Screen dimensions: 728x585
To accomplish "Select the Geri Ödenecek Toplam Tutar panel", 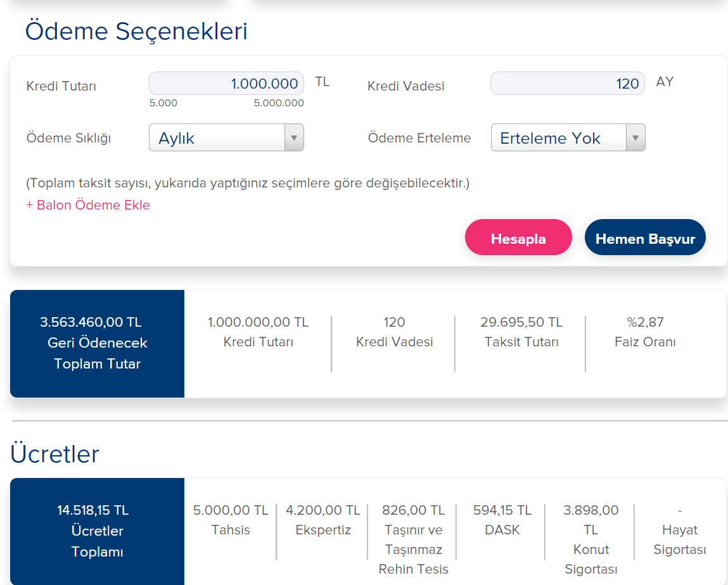I will pos(97,343).
